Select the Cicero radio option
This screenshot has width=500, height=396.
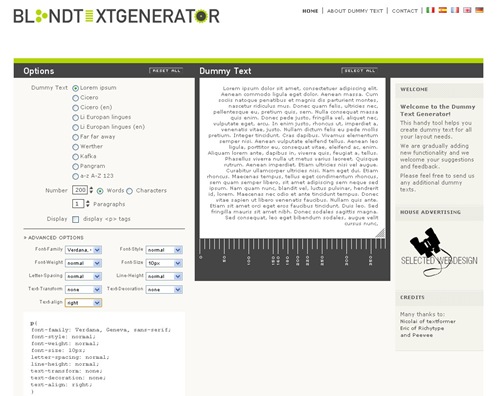76,98
